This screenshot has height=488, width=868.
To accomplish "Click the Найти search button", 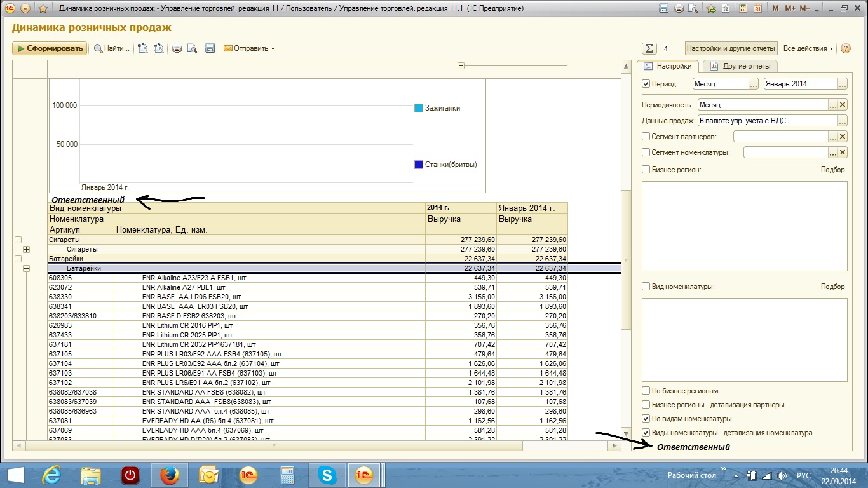I will point(112,48).
